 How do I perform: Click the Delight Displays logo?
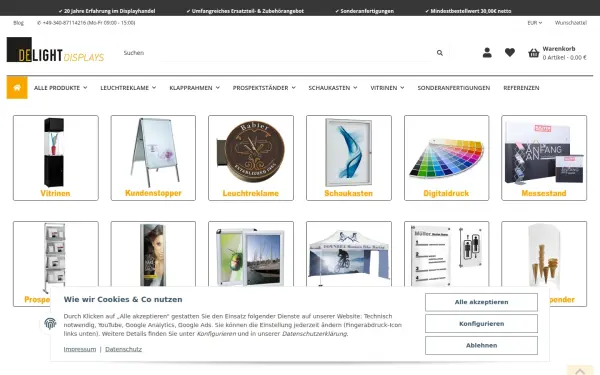55,50
